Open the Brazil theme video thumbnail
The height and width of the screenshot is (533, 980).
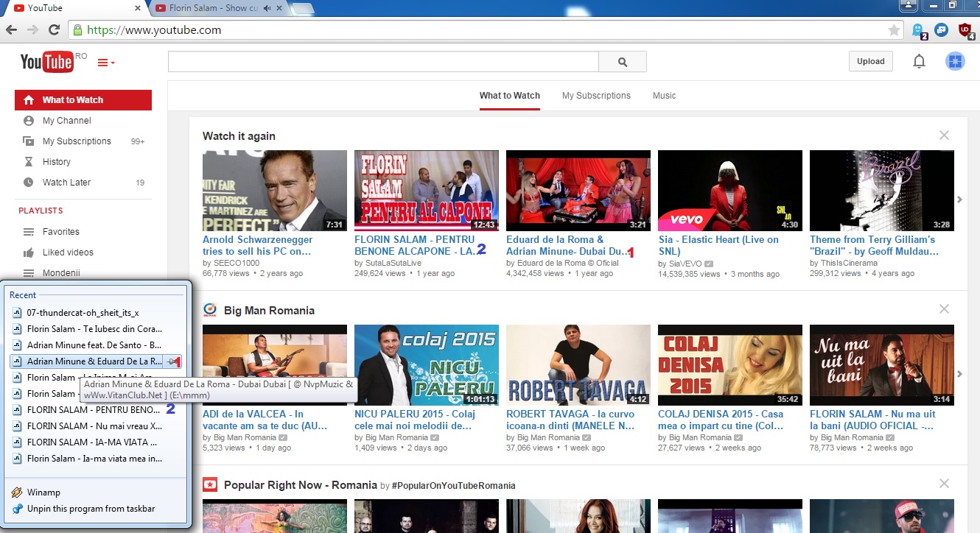[x=882, y=191]
